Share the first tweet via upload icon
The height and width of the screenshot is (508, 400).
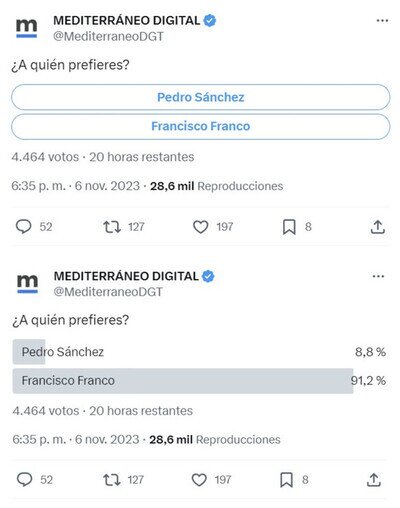point(378,227)
